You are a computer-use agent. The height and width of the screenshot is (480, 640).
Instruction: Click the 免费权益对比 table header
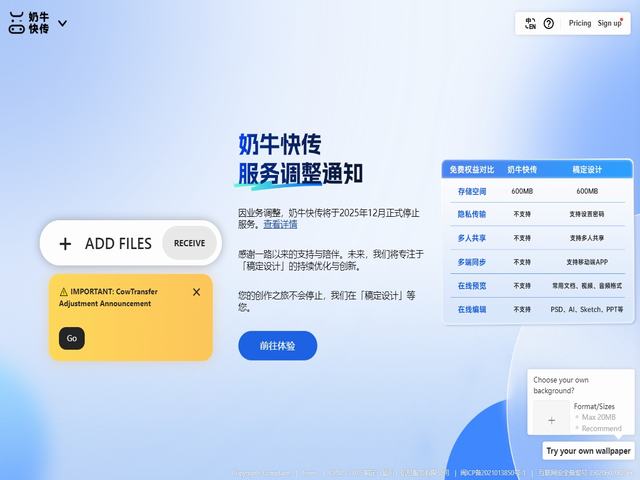point(472,169)
